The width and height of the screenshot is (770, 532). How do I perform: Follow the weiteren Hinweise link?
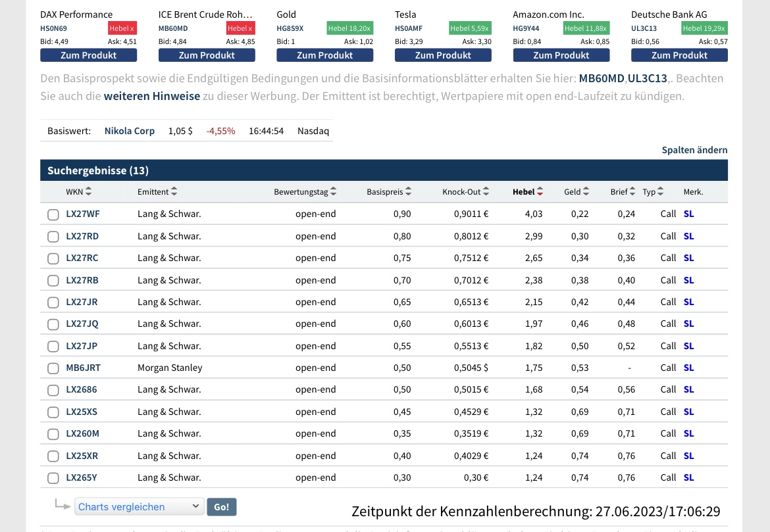tap(152, 96)
